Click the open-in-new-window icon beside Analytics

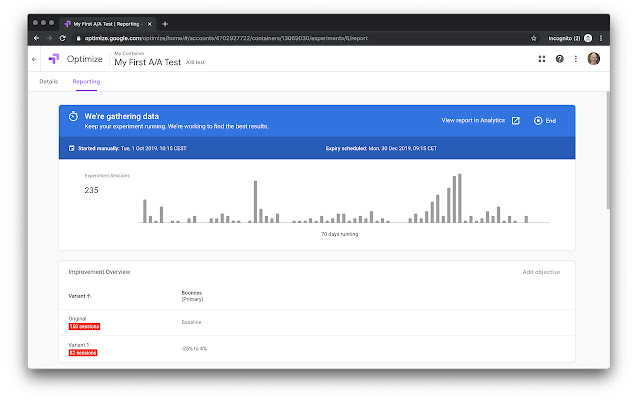516,121
